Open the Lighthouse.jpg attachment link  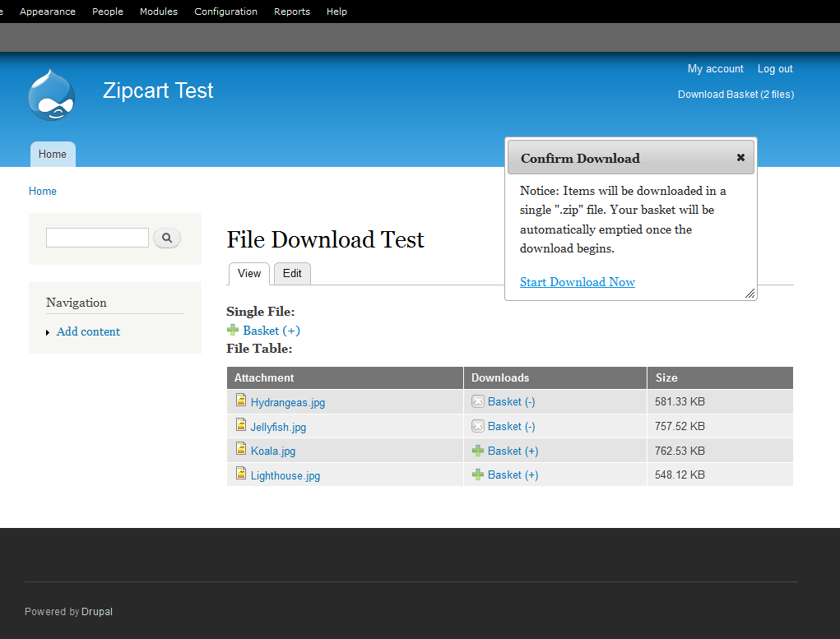point(285,475)
